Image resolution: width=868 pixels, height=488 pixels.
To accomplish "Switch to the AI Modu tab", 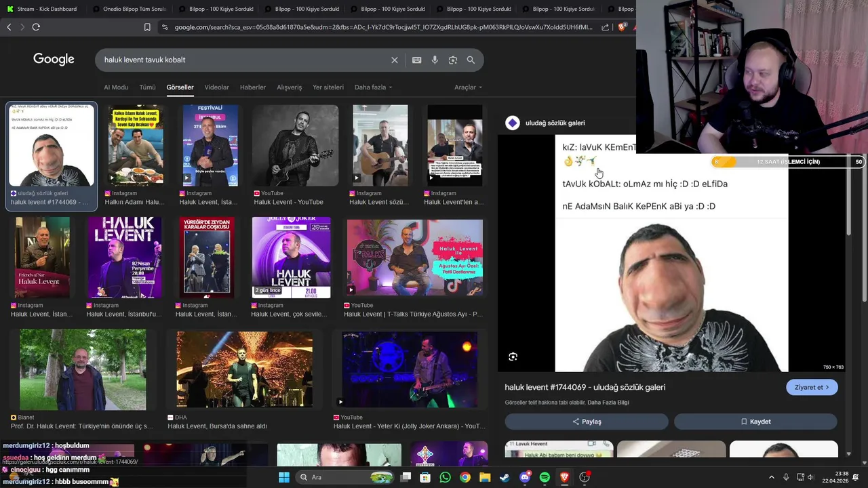I will tap(116, 87).
